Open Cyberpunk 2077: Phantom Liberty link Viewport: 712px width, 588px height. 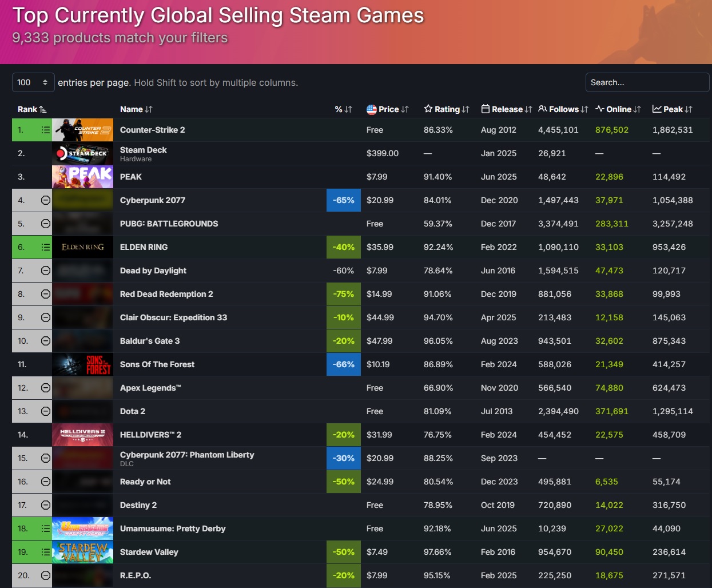click(187, 455)
